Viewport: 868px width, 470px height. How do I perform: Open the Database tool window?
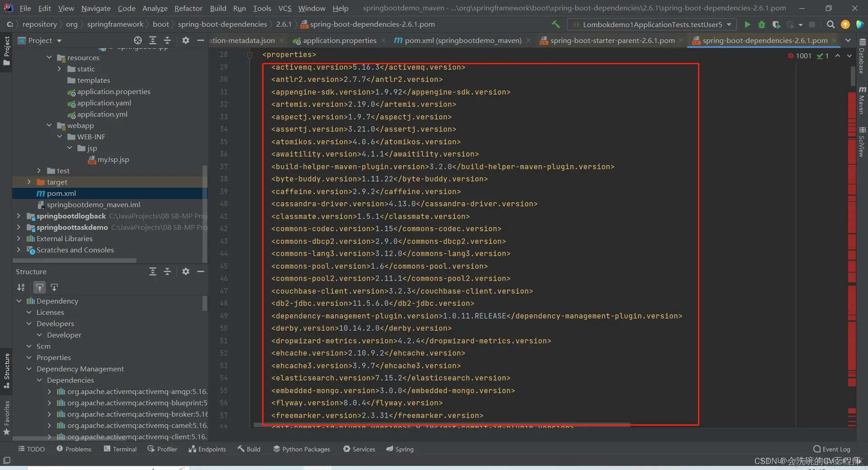pos(862,55)
